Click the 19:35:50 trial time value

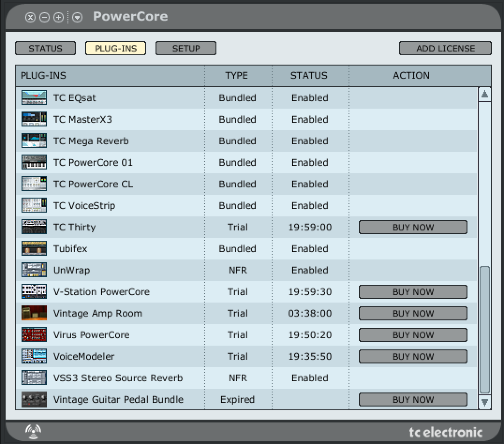click(x=310, y=356)
